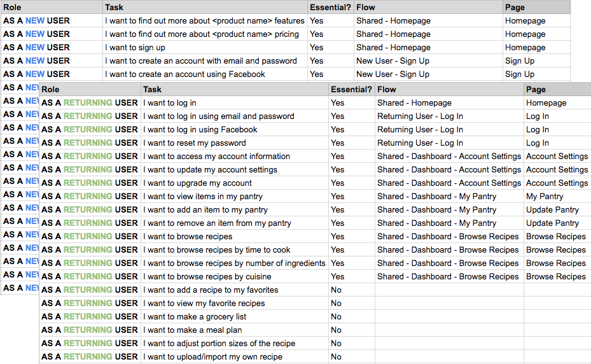This screenshot has height=364, width=591.
Task: Click 'I want to upgrade my account' cell
Action: 235,183
